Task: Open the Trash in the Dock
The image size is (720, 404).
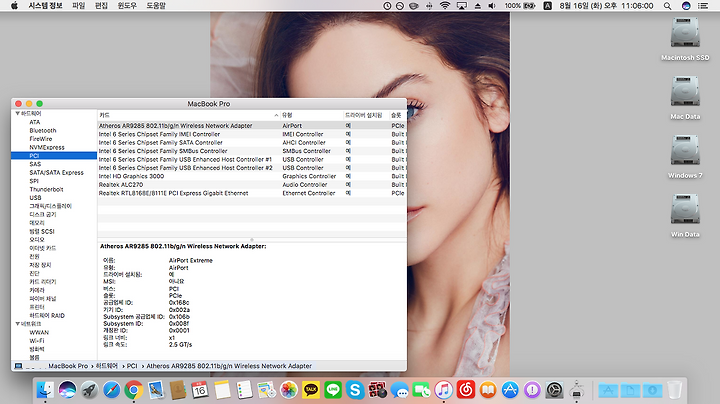Action: click(675, 390)
